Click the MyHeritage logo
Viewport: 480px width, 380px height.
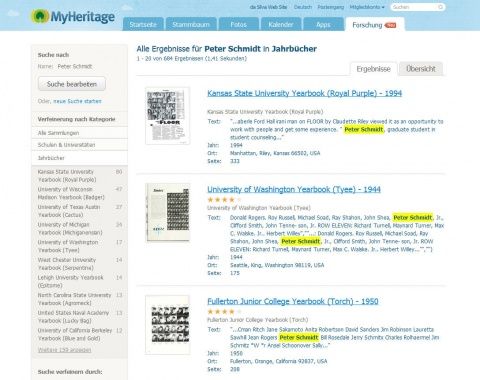click(73, 16)
